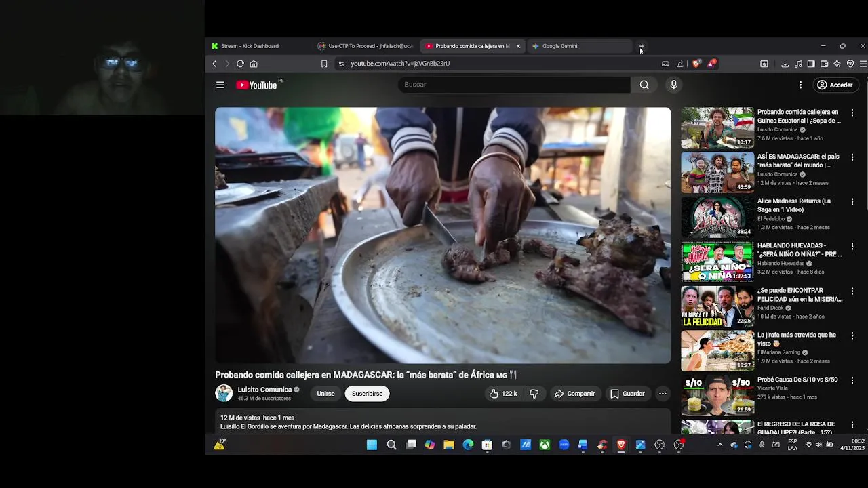Switch to the Google Gemini tab
The width and height of the screenshot is (868, 488).
click(580, 46)
